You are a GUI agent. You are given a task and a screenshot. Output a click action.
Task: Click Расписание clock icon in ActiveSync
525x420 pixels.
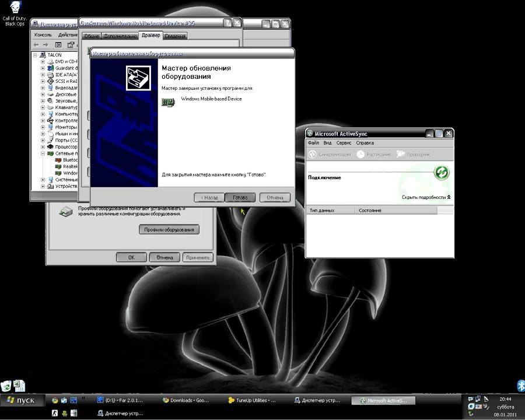point(360,155)
